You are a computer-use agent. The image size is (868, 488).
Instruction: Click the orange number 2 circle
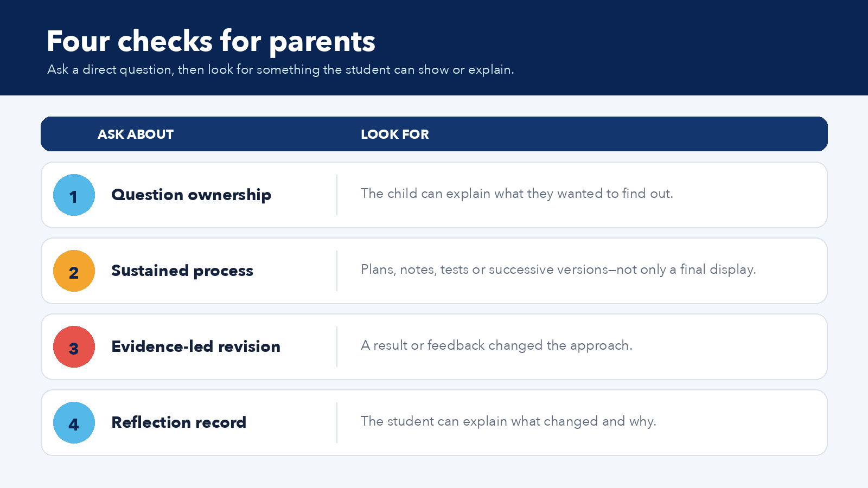point(74,271)
